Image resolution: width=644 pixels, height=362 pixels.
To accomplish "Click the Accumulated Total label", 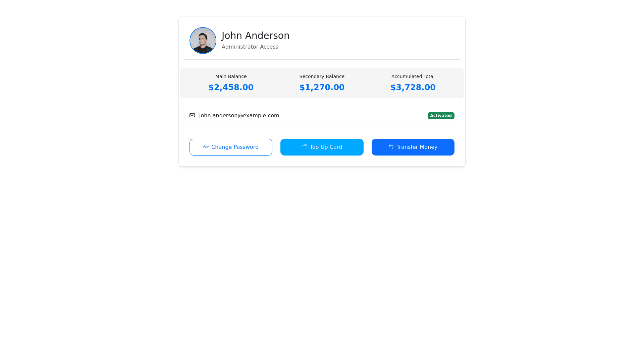I will (413, 76).
